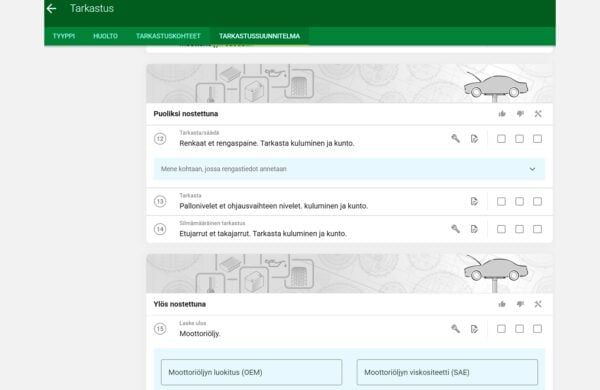Tick second checkbox in Etujarrut et takajarrut row
Viewport: 600px width, 390px height.
point(519,229)
